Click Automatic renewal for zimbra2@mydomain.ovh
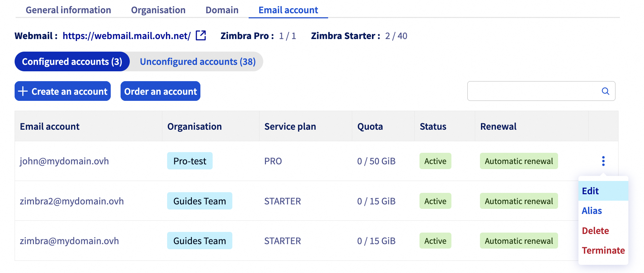This screenshot has height=273, width=644. tap(519, 201)
